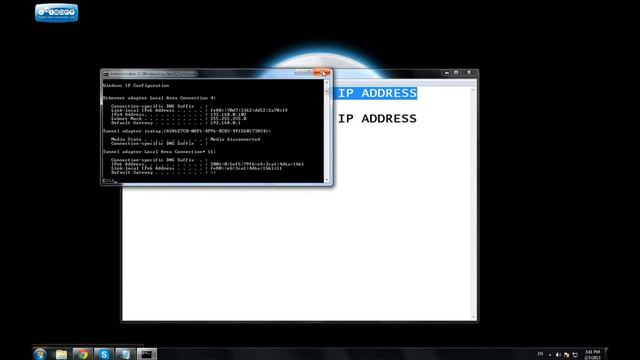Maximize the Command Prompt window
Screen dimensions: 640x360
pos(308,73)
